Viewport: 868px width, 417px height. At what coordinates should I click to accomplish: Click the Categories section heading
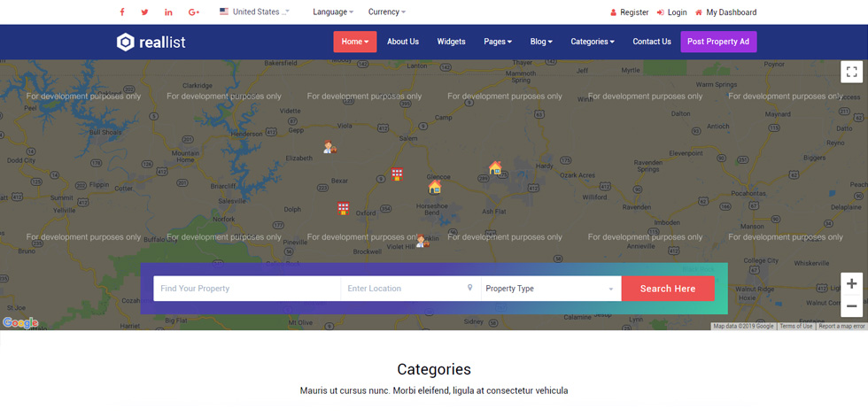[x=434, y=369]
